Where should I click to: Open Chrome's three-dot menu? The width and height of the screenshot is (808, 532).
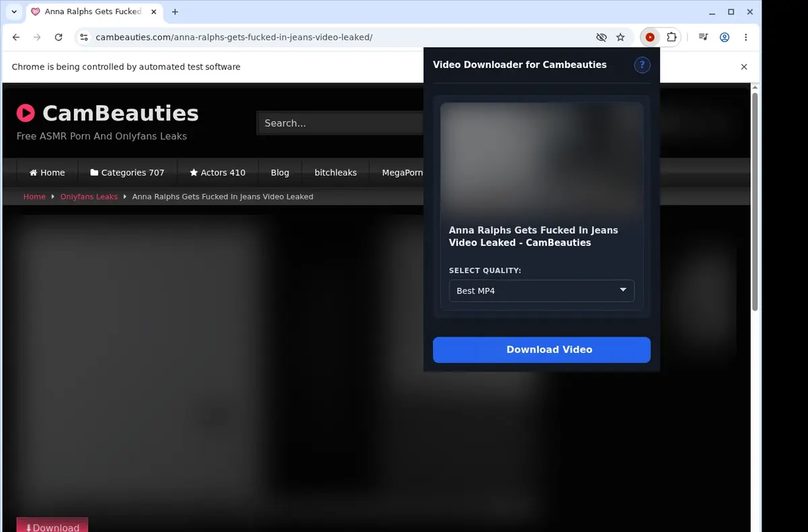(746, 38)
